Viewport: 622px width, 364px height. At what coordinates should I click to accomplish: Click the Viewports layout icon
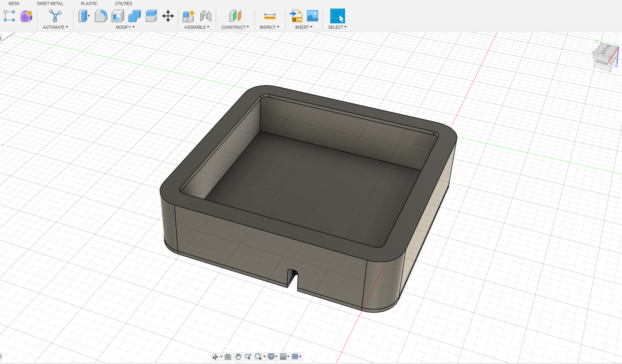295,357
